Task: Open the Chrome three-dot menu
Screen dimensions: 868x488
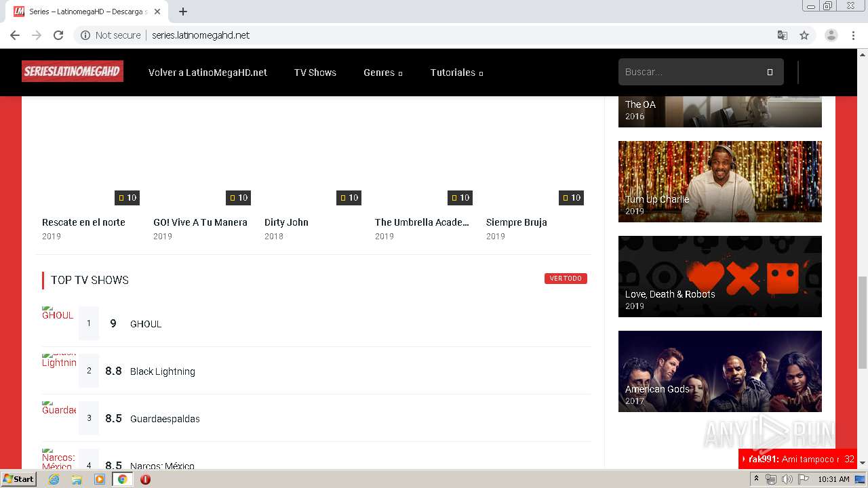Action: point(853,35)
